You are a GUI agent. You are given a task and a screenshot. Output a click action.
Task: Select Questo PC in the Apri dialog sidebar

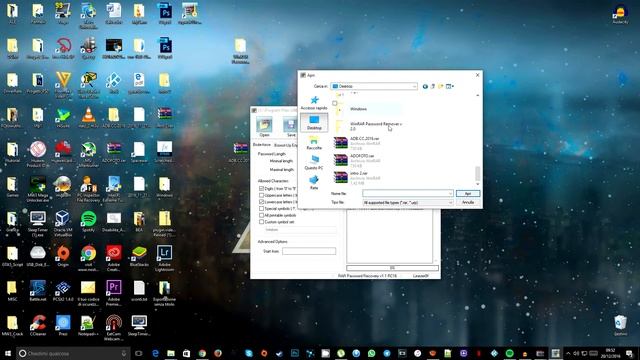pyautogui.click(x=314, y=162)
